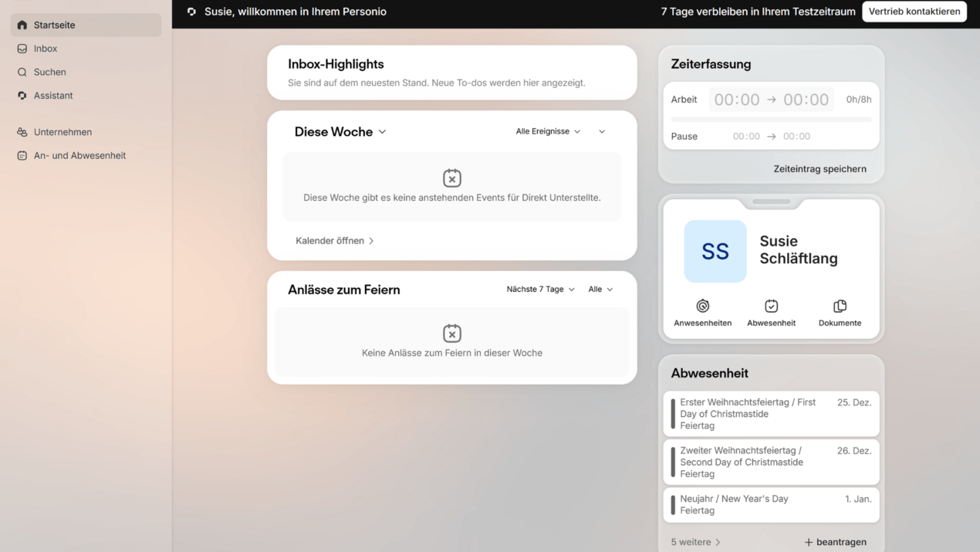Click the Susie Schläftlang name
This screenshot has width=980, height=552.
click(x=799, y=249)
